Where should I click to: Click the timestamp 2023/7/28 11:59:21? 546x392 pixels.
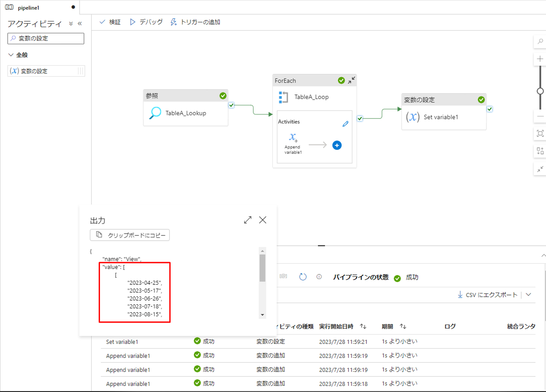click(343, 342)
